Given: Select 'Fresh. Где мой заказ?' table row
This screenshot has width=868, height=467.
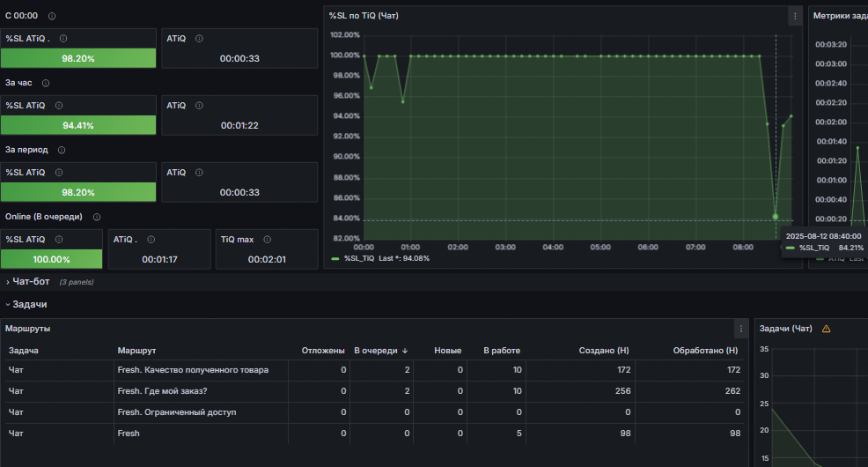Looking at the screenshot, I should 374,391.
